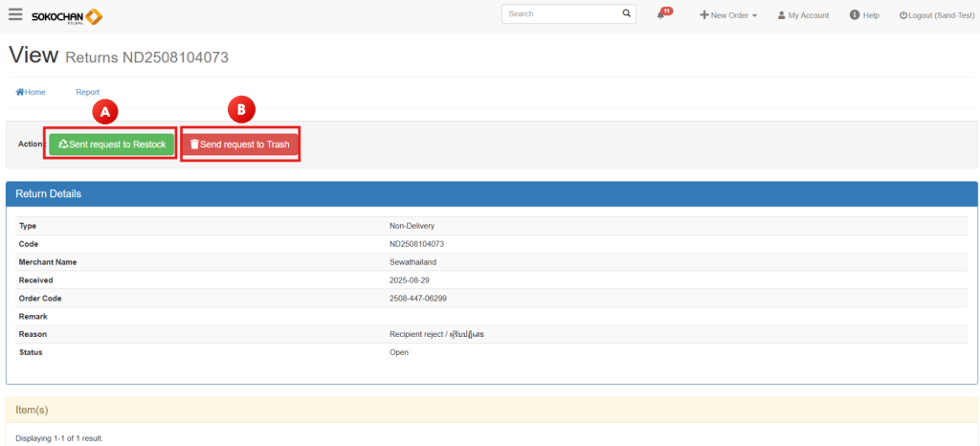Screen dimensions: 980x446
Task: Click the Code value ND2508104073 in table
Action: point(416,244)
